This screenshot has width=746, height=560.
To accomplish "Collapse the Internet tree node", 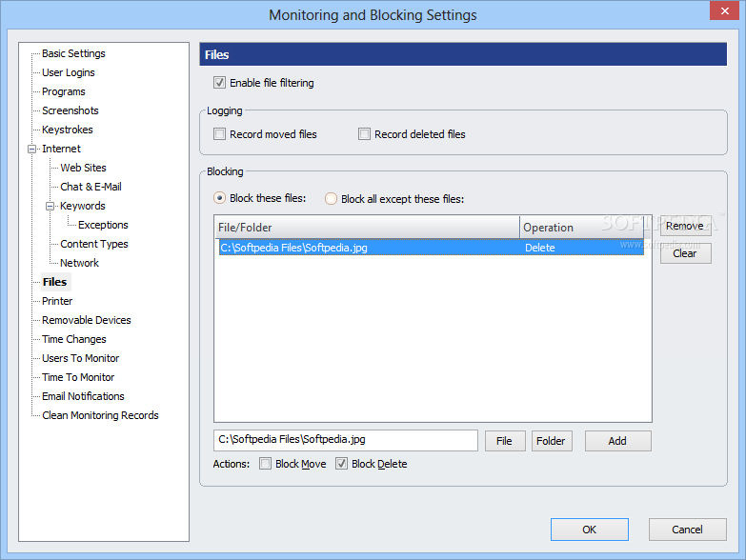I will click(x=31, y=150).
